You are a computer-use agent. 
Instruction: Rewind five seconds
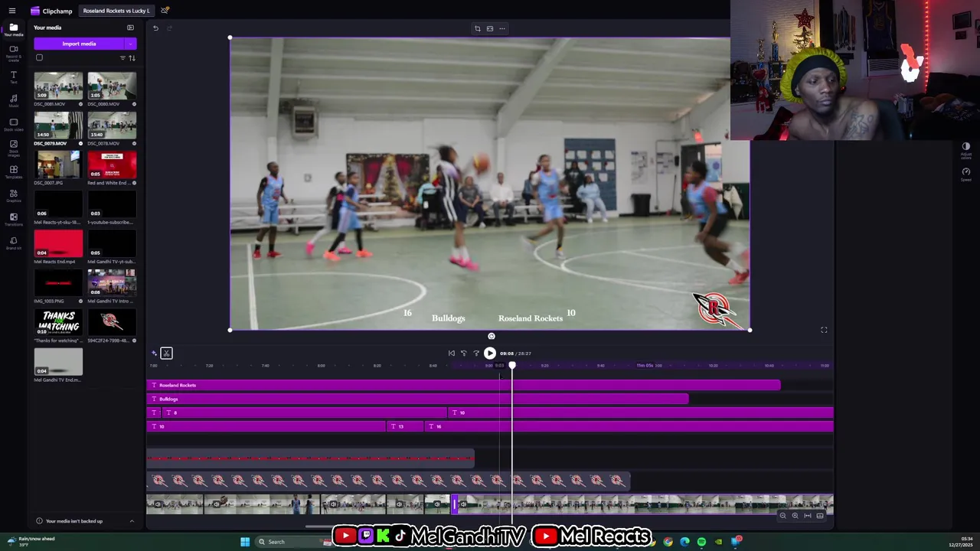(463, 354)
